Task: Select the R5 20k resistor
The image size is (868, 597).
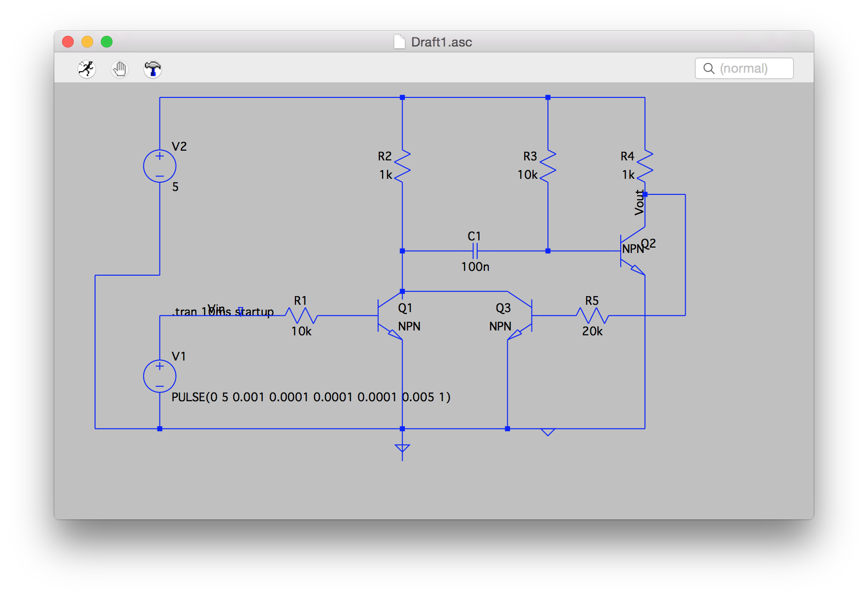Action: [x=592, y=316]
